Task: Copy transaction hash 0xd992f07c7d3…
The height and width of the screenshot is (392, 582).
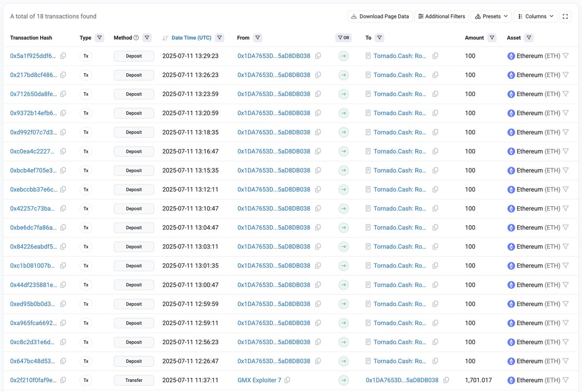Action: [63, 132]
